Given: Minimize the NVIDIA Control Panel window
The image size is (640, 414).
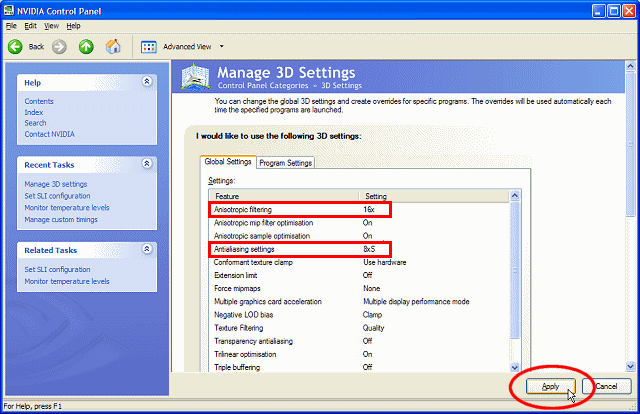Looking at the screenshot, I should pyautogui.click(x=599, y=11).
